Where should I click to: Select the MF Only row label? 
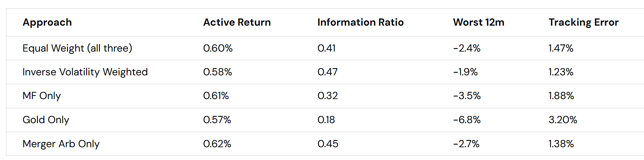(x=42, y=96)
